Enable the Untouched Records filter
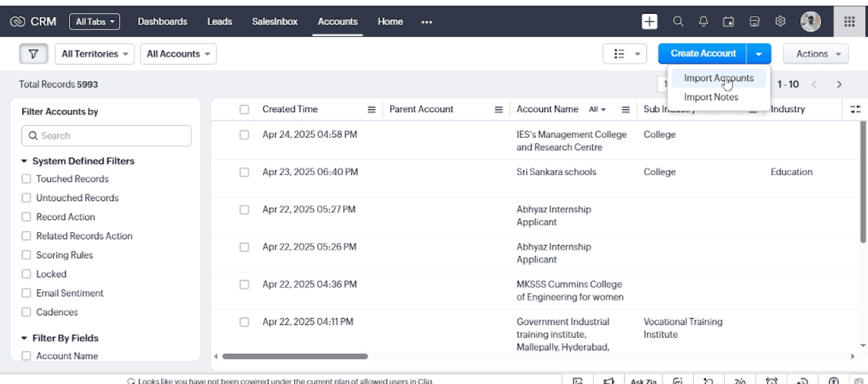The image size is (868, 384). (x=26, y=198)
